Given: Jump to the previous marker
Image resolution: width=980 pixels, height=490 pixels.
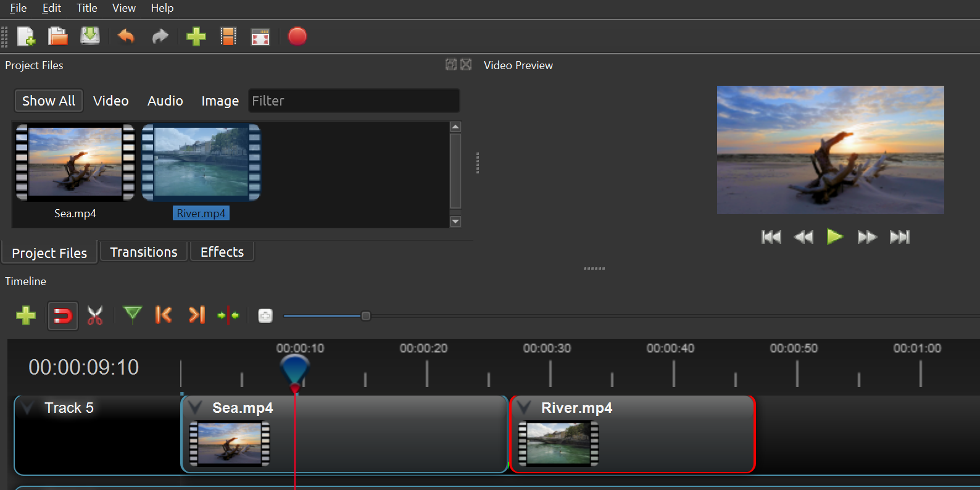Looking at the screenshot, I should click(164, 315).
